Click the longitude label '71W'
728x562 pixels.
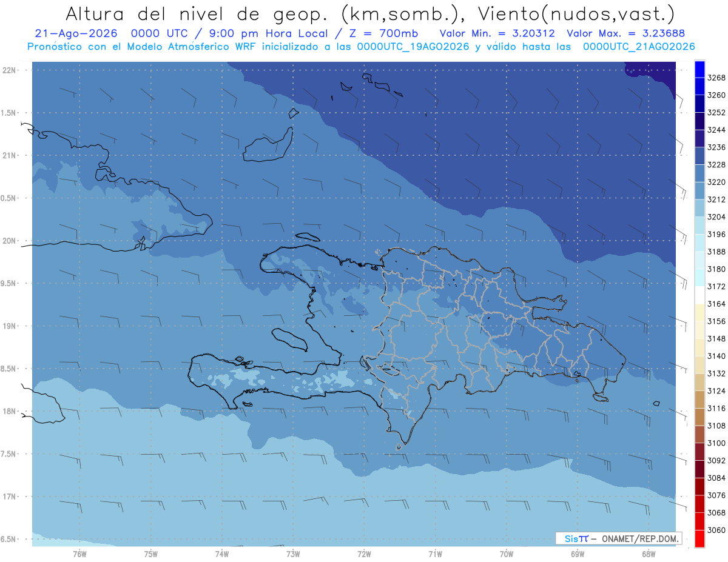click(435, 554)
